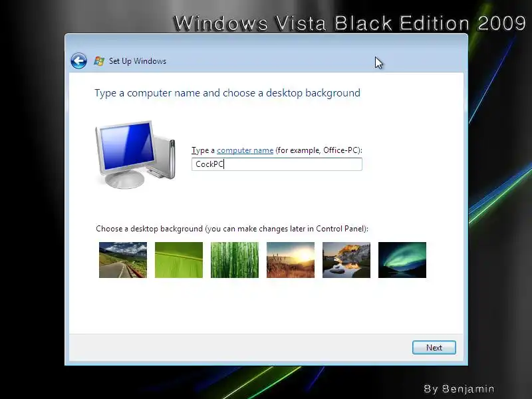Choose the sunset field desktop background

point(291,260)
